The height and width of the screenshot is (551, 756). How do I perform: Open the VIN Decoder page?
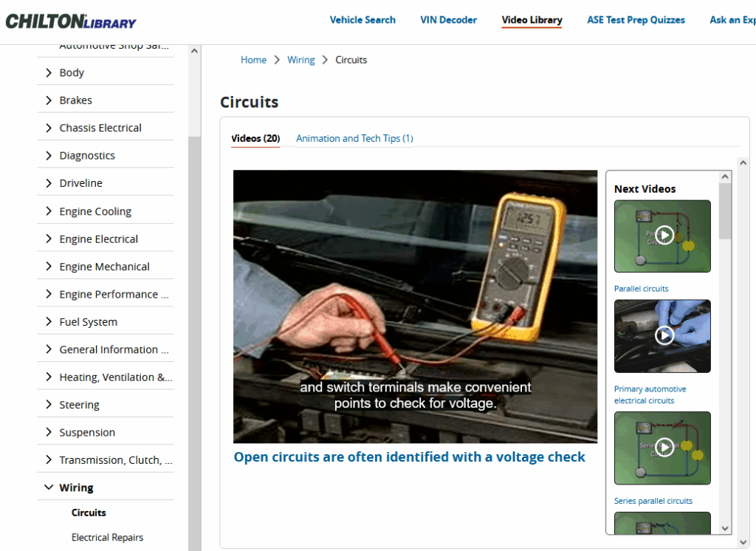click(448, 20)
